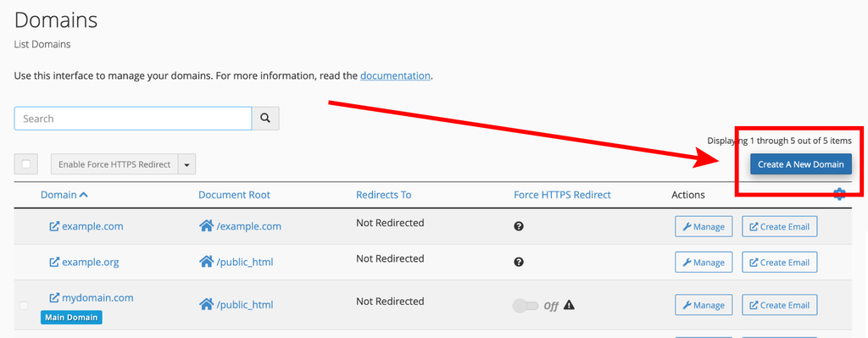
Task: Click home icon in mydomain.com row
Action: (x=206, y=304)
